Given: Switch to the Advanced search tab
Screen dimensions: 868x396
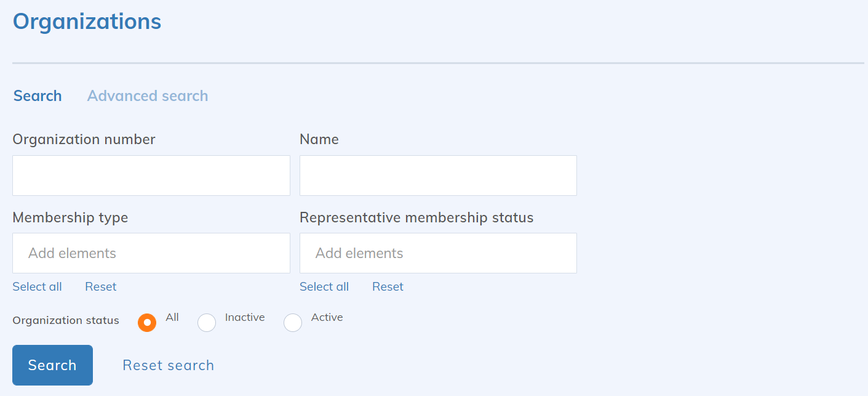Looking at the screenshot, I should (x=148, y=96).
